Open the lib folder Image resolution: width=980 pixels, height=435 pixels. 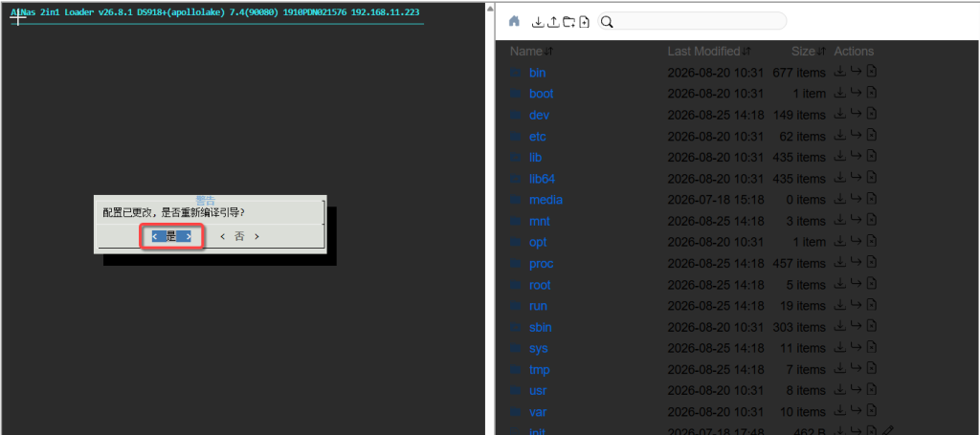coord(536,158)
